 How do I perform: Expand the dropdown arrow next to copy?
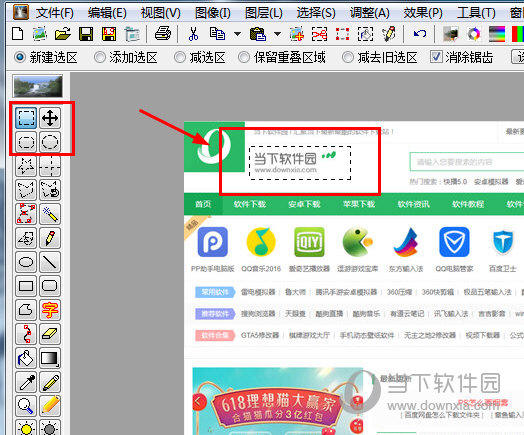[x=237, y=34]
